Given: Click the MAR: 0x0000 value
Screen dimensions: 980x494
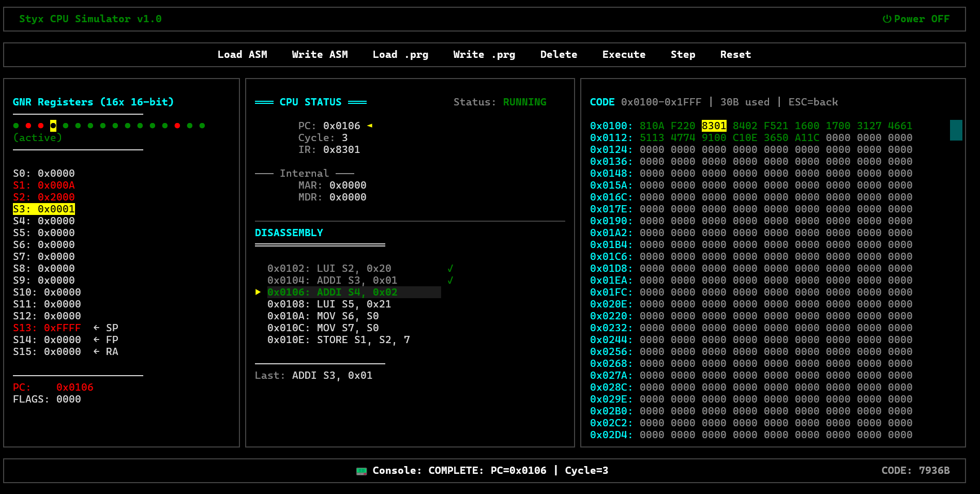Looking at the screenshot, I should pos(333,185).
